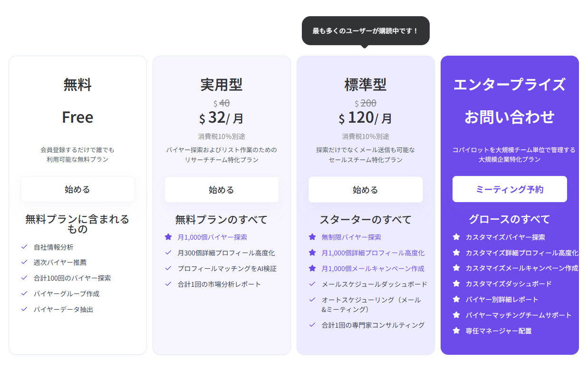Image resolution: width=588 pixels, height=370 pixels.
Task: Click the white star next to カスタマイズバイヤー探索
Action: click(x=456, y=237)
